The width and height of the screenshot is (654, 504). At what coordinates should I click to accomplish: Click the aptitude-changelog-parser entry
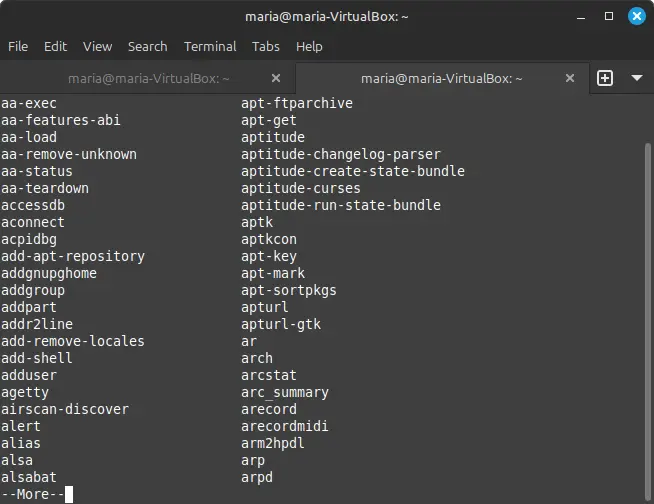pos(341,154)
